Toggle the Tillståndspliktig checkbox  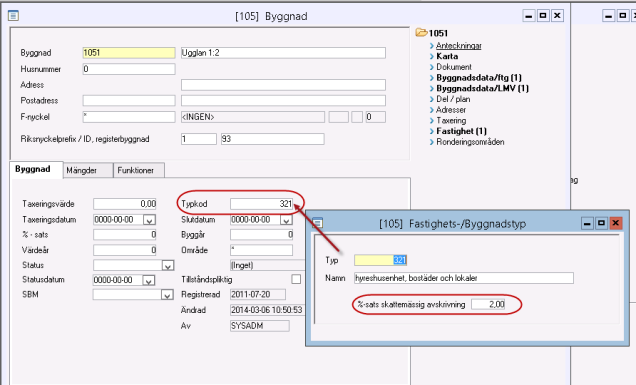(297, 279)
